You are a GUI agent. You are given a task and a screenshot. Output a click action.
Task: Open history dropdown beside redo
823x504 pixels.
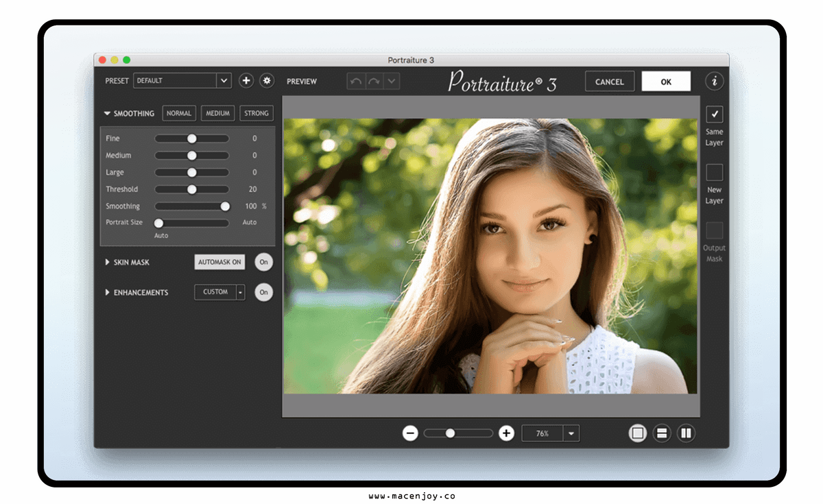click(391, 82)
